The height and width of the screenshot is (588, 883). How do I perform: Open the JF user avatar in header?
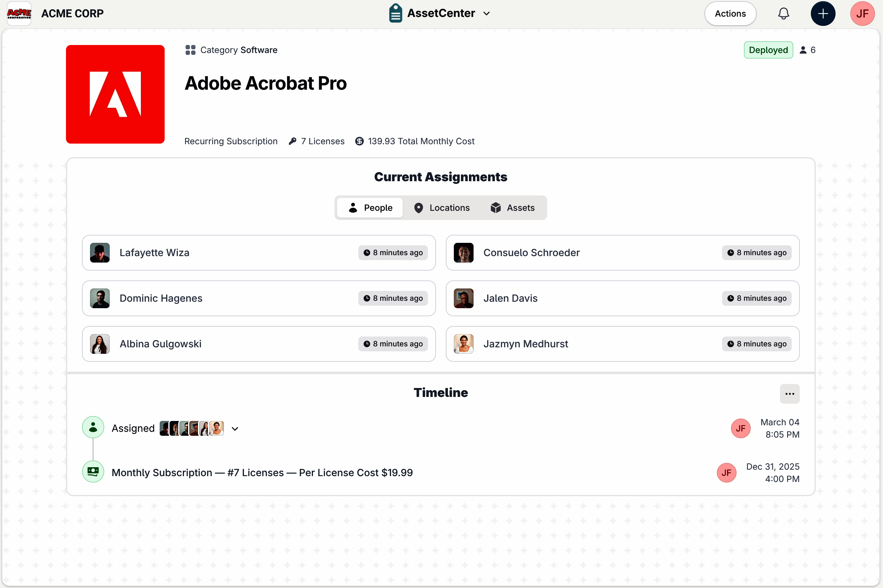862,14
